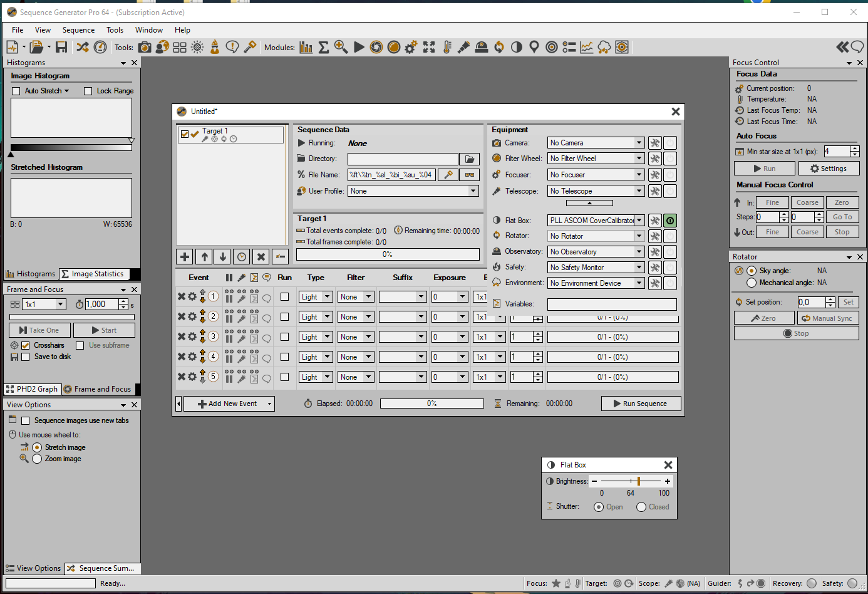This screenshot has height=594, width=868.
Task: Select the Zoom image radio button
Action: point(37,459)
